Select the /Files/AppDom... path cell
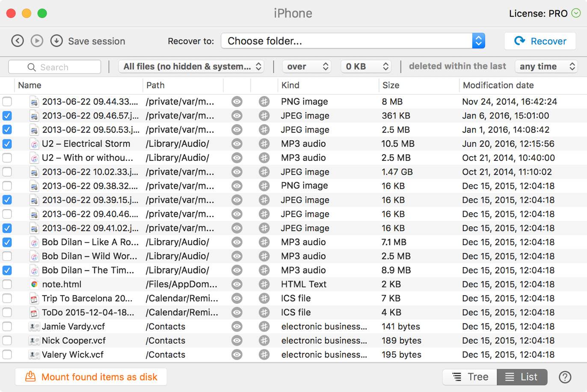This screenshot has width=587, height=392. 181,284
